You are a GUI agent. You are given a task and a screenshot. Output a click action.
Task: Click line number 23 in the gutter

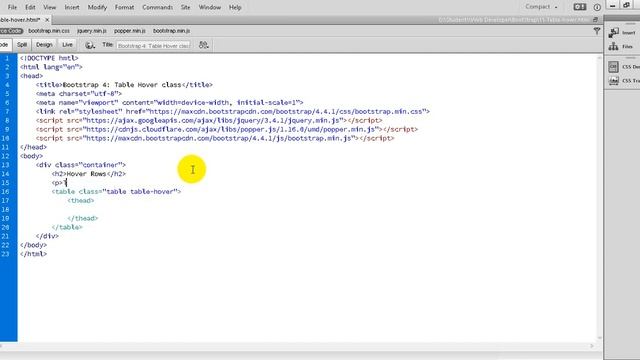[5, 254]
